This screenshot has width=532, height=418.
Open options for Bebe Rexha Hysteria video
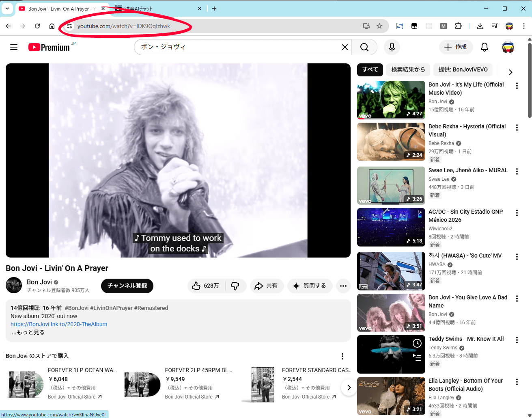517,128
